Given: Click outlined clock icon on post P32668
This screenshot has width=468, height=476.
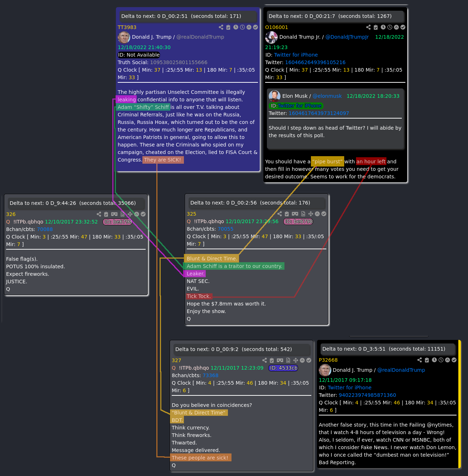Looking at the screenshot, I should pos(441,360).
